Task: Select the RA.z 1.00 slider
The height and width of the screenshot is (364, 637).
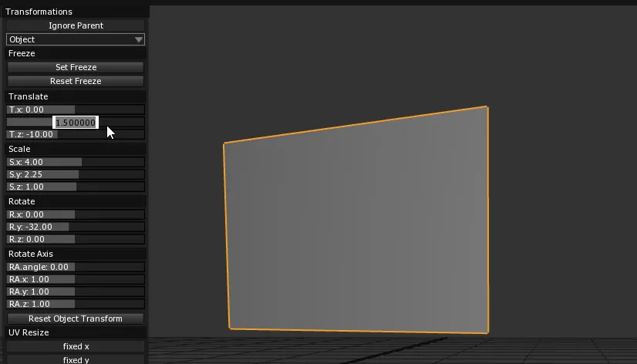Action: tap(76, 304)
